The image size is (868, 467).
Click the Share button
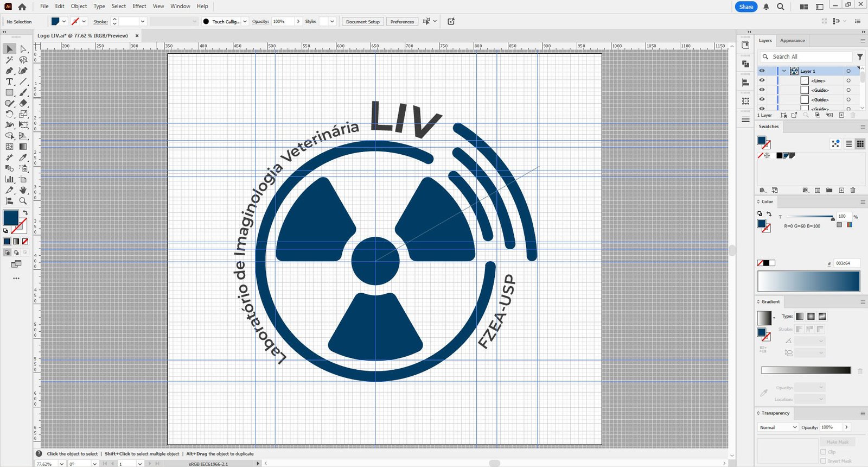[x=746, y=7]
